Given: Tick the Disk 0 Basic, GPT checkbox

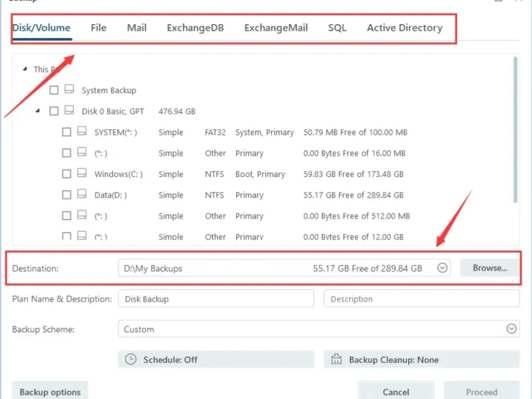Looking at the screenshot, I should [x=54, y=111].
